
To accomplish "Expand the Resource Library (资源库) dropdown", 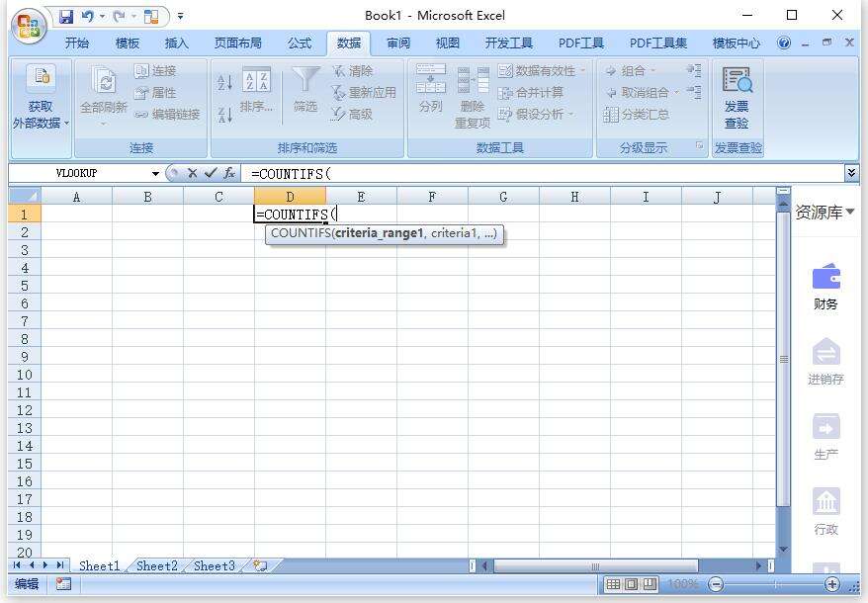I will pos(850,211).
